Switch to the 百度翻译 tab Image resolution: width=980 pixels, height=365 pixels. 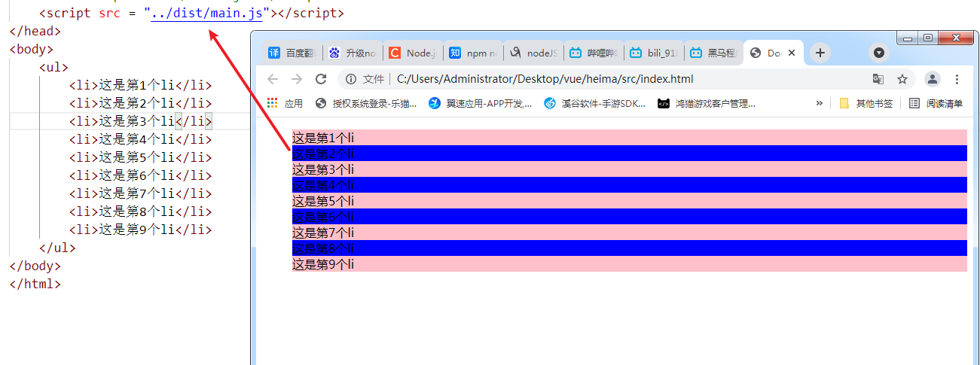click(x=292, y=53)
